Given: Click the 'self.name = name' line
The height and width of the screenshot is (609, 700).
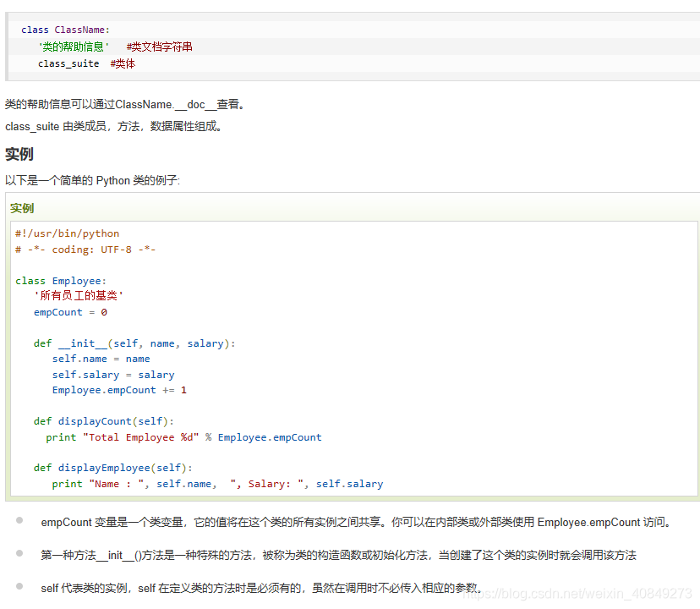Looking at the screenshot, I should pos(101,359).
